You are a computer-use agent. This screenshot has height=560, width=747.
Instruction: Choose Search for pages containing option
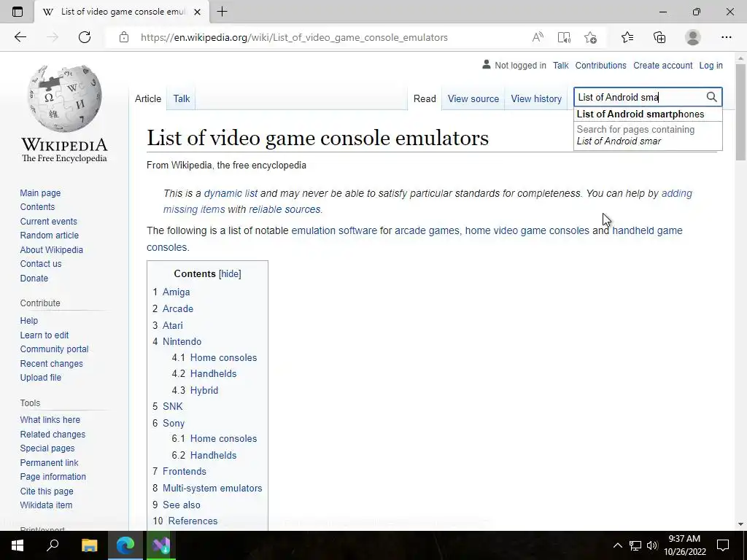pos(648,135)
